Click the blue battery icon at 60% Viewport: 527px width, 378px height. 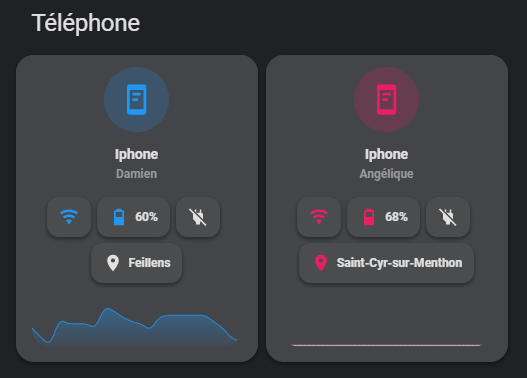click(x=119, y=217)
